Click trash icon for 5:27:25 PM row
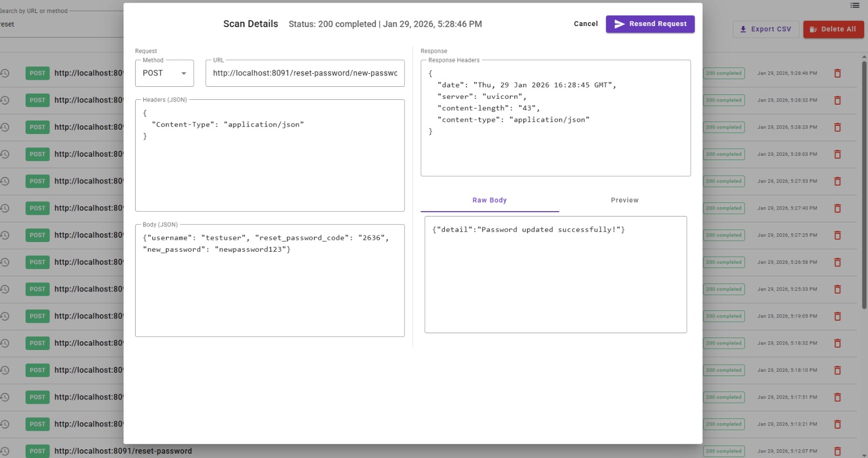 (837, 236)
